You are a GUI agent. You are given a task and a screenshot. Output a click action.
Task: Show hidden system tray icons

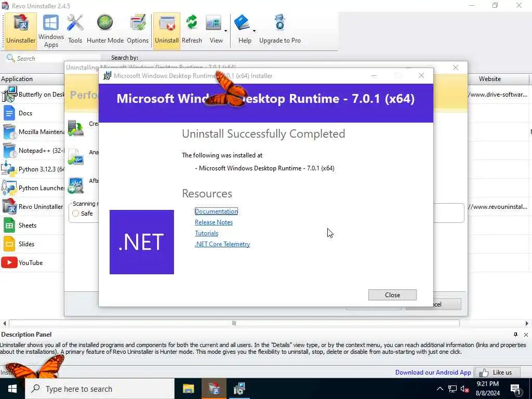coord(440,389)
